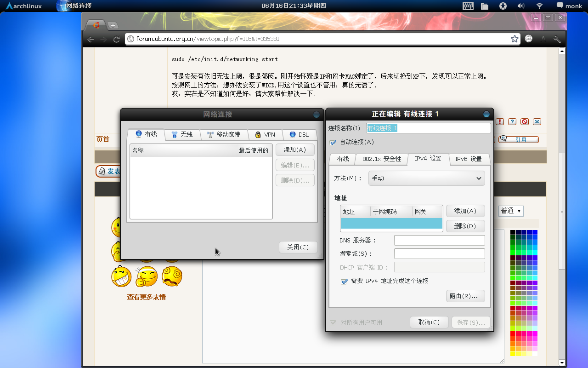Screen dimensions: 588x368
Task: Click the top bar date and clock
Action: pos(294,6)
